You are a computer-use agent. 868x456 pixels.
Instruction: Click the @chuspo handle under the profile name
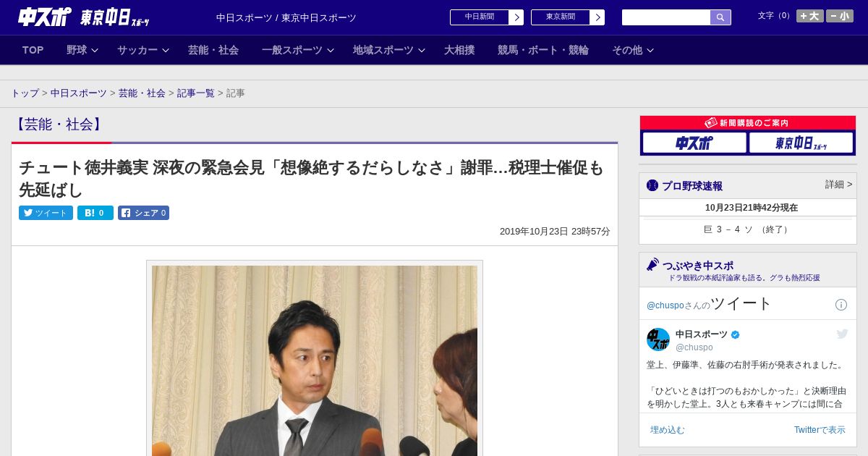(x=694, y=347)
